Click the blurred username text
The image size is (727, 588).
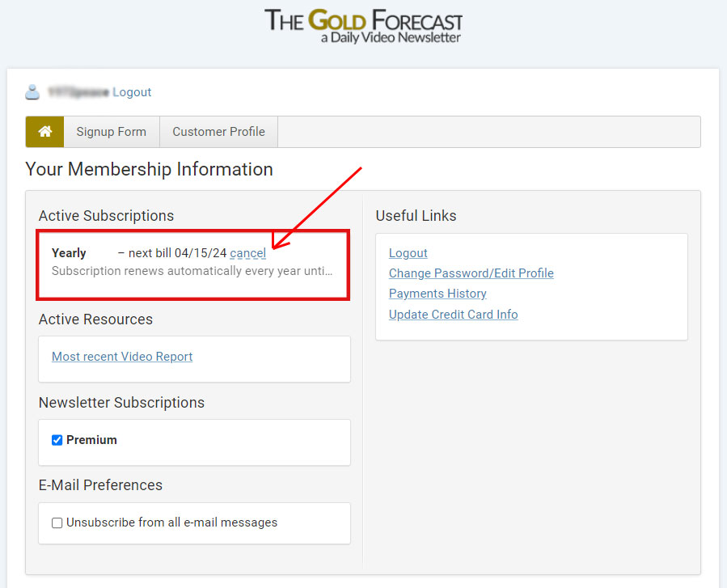tap(78, 92)
